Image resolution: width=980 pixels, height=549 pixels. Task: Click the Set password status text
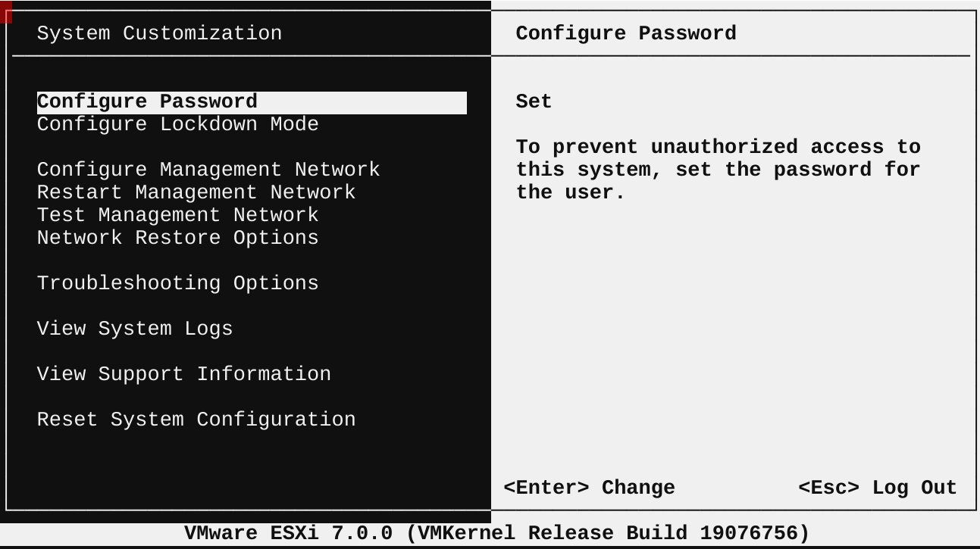tap(534, 102)
